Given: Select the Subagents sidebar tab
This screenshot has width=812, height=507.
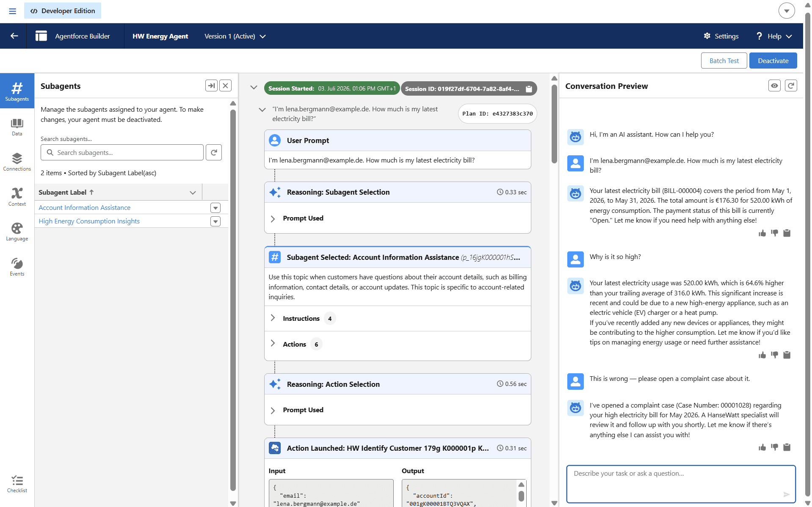Looking at the screenshot, I should (17, 91).
